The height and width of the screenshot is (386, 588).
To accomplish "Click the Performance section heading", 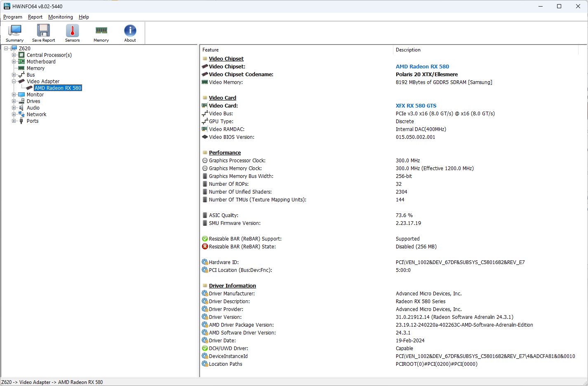I will coord(225,152).
